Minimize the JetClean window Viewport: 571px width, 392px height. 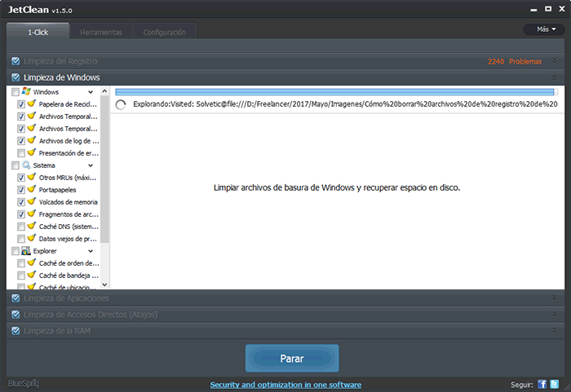click(x=533, y=10)
